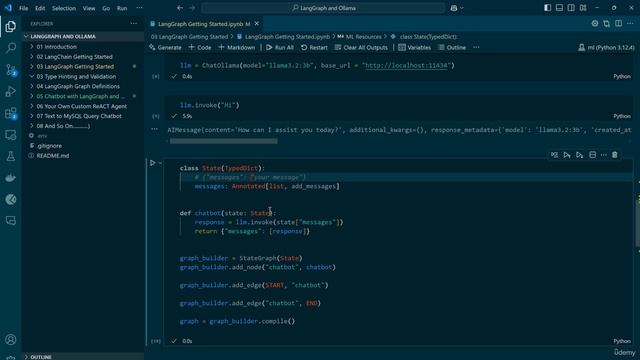The image size is (640, 360).
Task: Open the View menu
Action: click(x=89, y=8)
